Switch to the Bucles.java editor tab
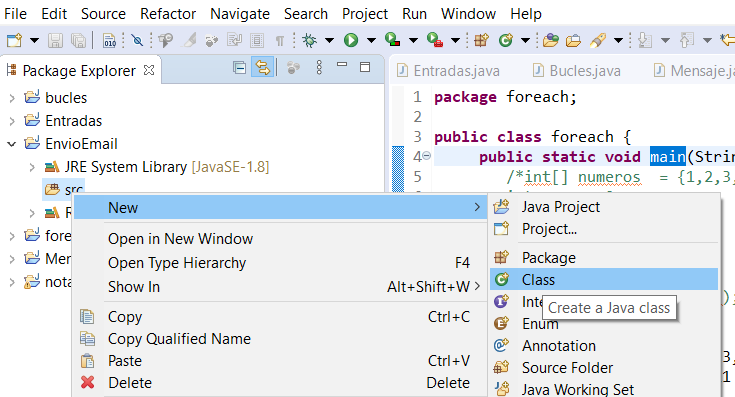Screen dimensions: 735x397 pos(577,71)
